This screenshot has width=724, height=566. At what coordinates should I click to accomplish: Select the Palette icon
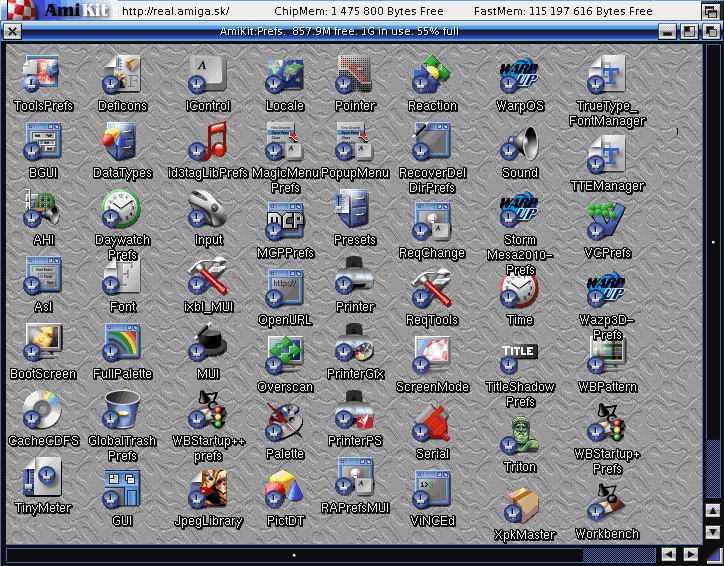pyautogui.click(x=284, y=422)
